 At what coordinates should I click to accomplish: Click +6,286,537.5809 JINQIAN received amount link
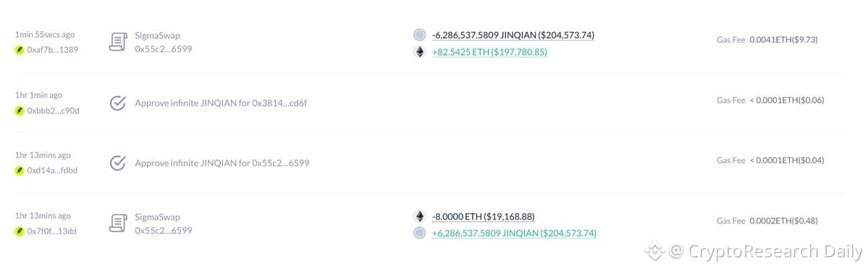(x=514, y=233)
